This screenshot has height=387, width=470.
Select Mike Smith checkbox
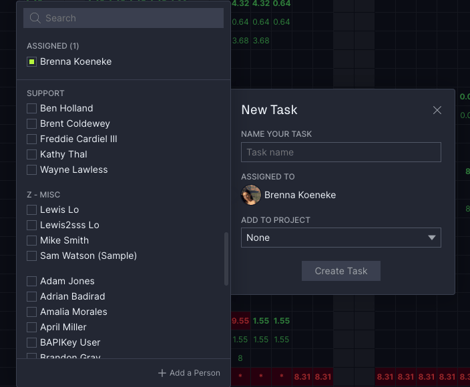[x=32, y=240]
